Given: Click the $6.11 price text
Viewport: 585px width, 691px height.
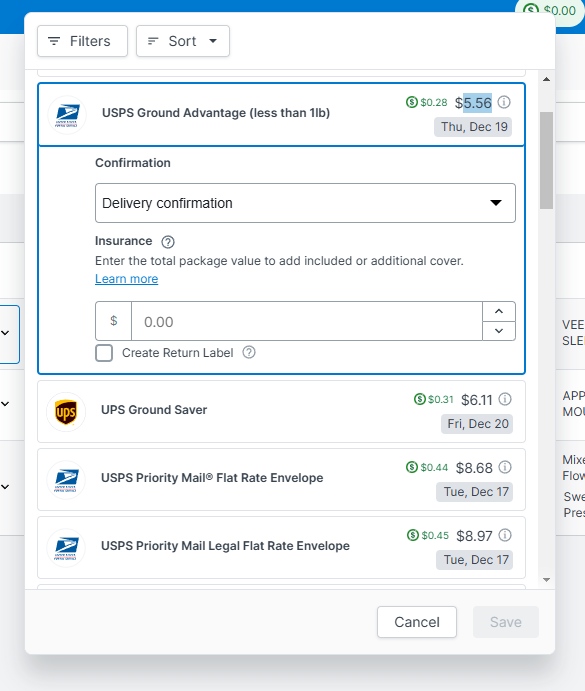Looking at the screenshot, I should click(477, 400).
